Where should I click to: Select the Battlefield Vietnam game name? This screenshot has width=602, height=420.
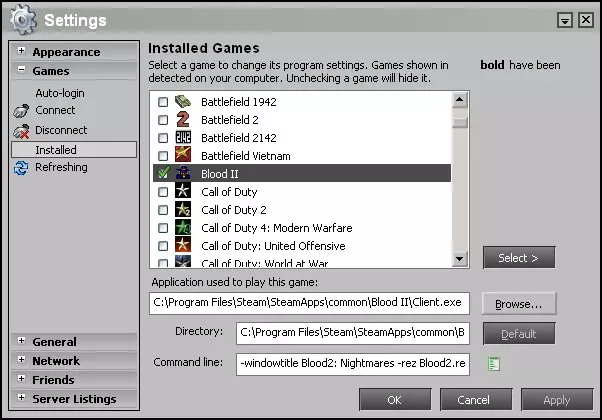(246, 156)
